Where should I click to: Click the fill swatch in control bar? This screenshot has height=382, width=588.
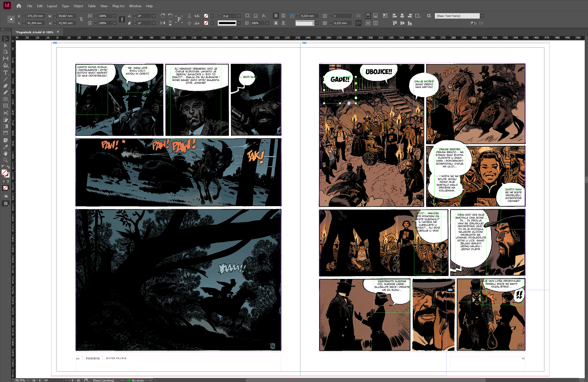206,16
